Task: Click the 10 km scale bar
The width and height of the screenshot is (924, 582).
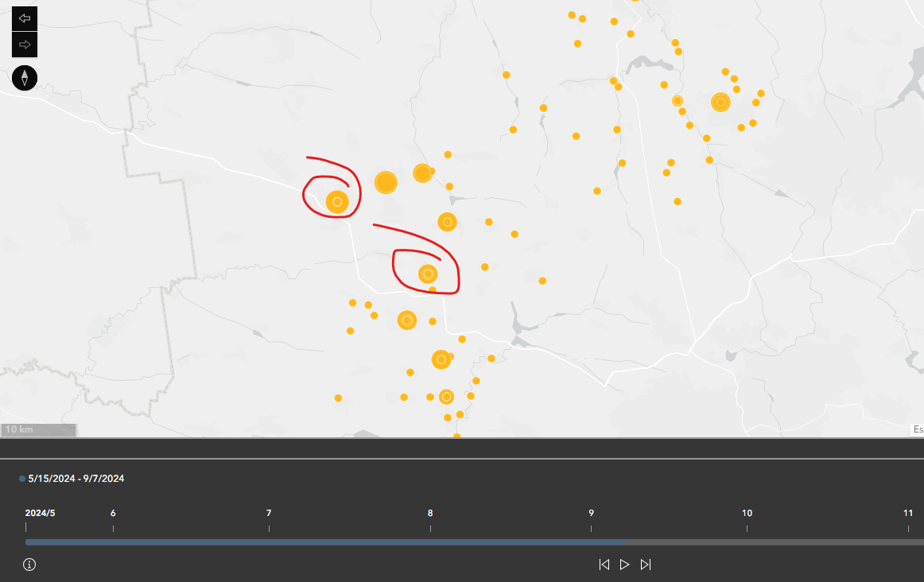Action: tap(38, 429)
